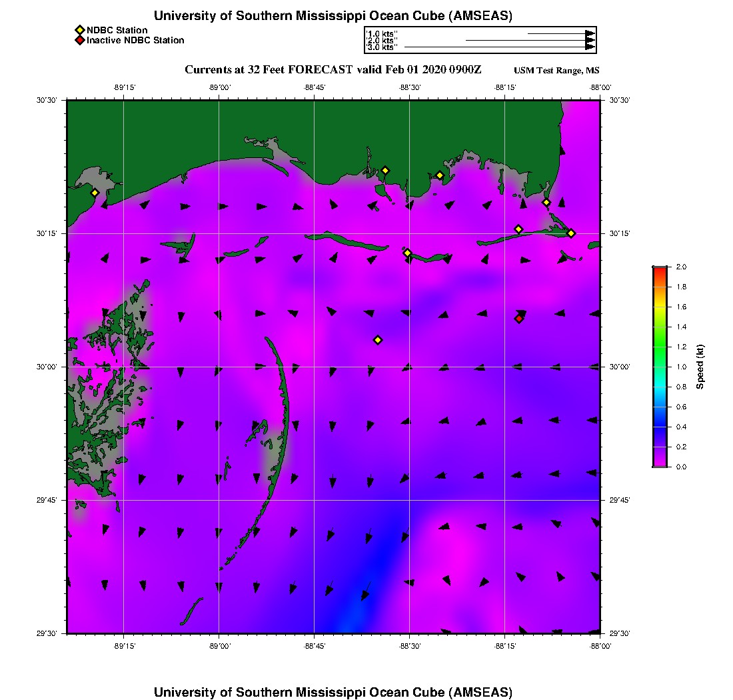
Task: Click the 'USM Test Range, MS' label
Action: tap(556, 70)
